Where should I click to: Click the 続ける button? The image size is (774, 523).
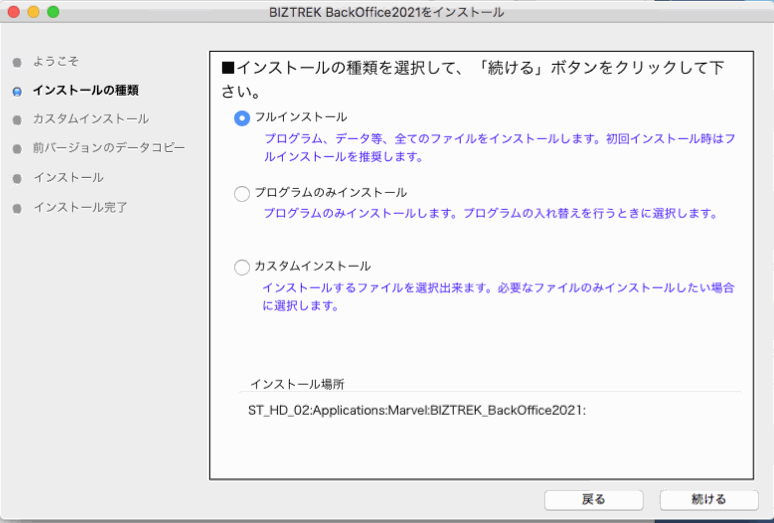click(708, 499)
